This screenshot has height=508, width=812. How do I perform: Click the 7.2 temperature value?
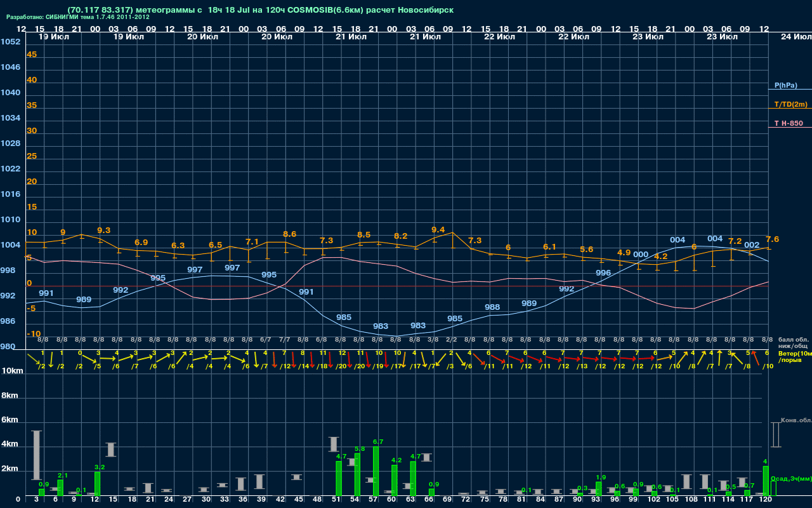pyautogui.click(x=735, y=241)
